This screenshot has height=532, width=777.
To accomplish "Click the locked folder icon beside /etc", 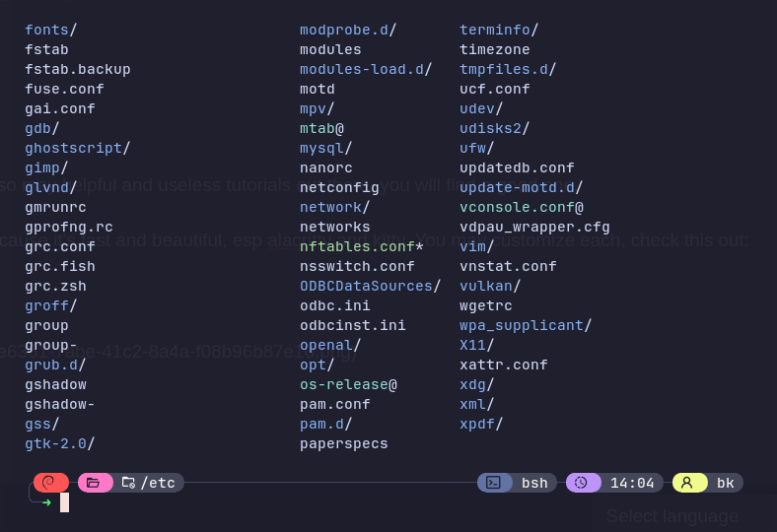I will (128, 483).
